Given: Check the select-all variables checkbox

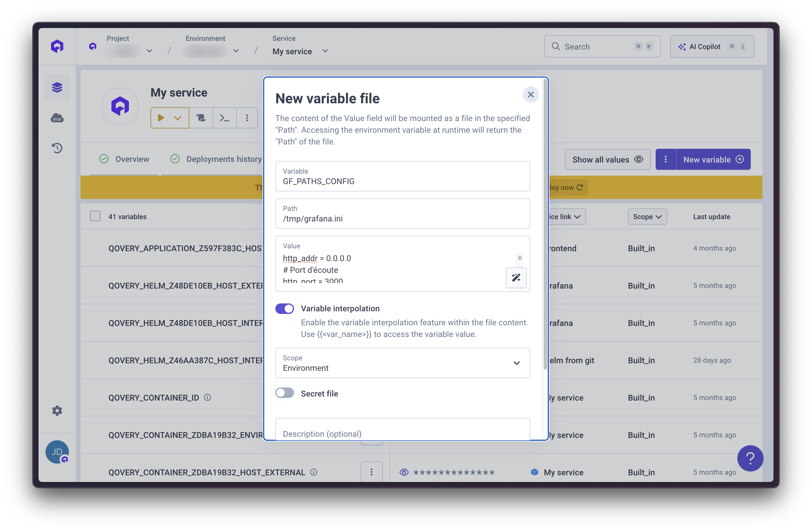Looking at the screenshot, I should [95, 216].
